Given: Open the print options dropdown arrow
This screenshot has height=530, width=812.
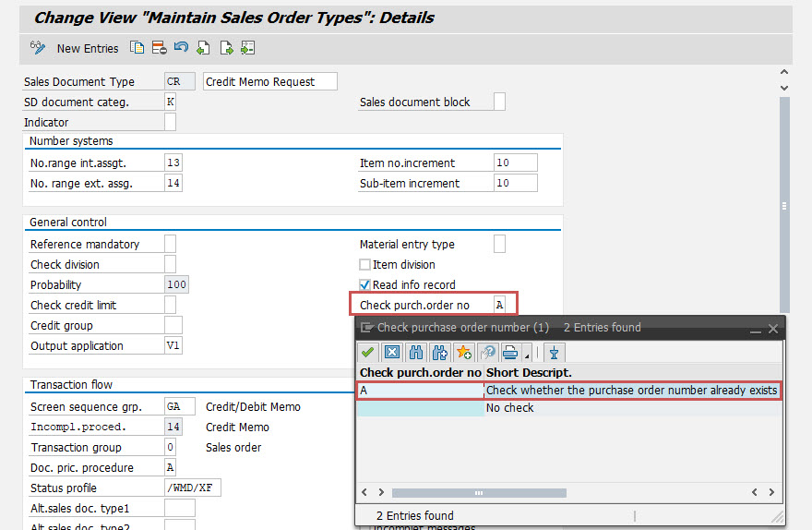Looking at the screenshot, I should [526, 354].
